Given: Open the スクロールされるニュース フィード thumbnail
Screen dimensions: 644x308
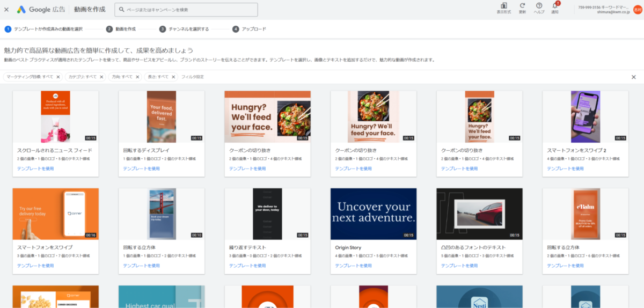Looking at the screenshot, I should [55, 116].
